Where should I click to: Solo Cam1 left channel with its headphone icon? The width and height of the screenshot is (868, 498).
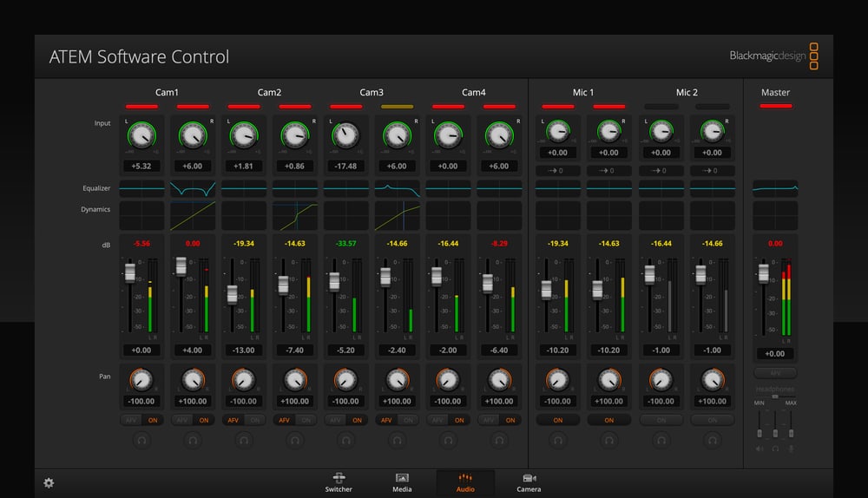coord(141,441)
